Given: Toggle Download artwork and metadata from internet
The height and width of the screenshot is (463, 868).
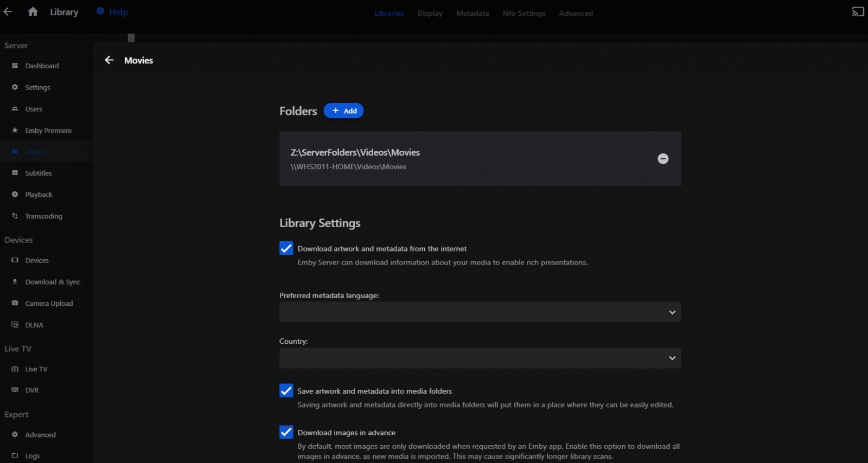Looking at the screenshot, I should tap(286, 248).
